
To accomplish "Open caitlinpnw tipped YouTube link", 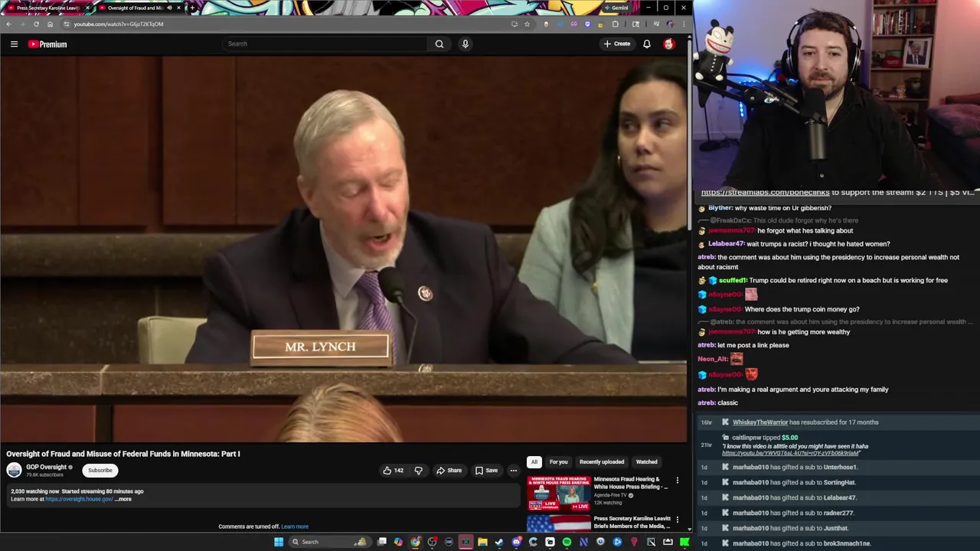I will tap(790, 453).
